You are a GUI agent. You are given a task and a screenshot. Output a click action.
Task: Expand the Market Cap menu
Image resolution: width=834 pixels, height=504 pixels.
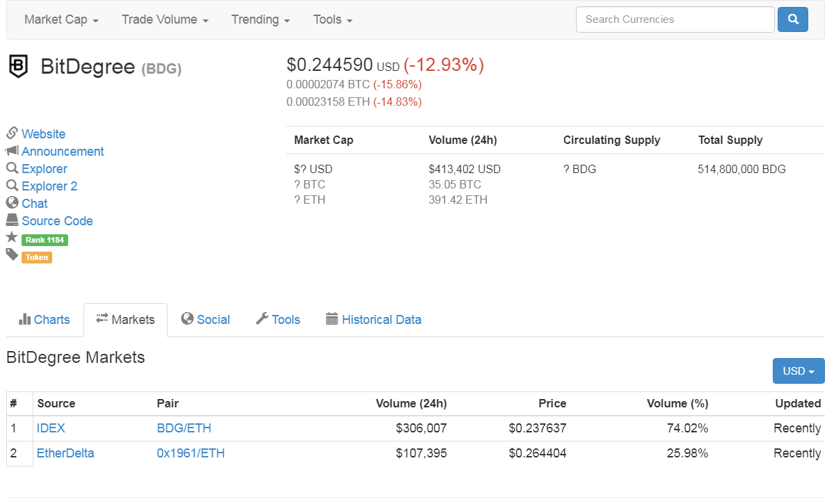62,19
